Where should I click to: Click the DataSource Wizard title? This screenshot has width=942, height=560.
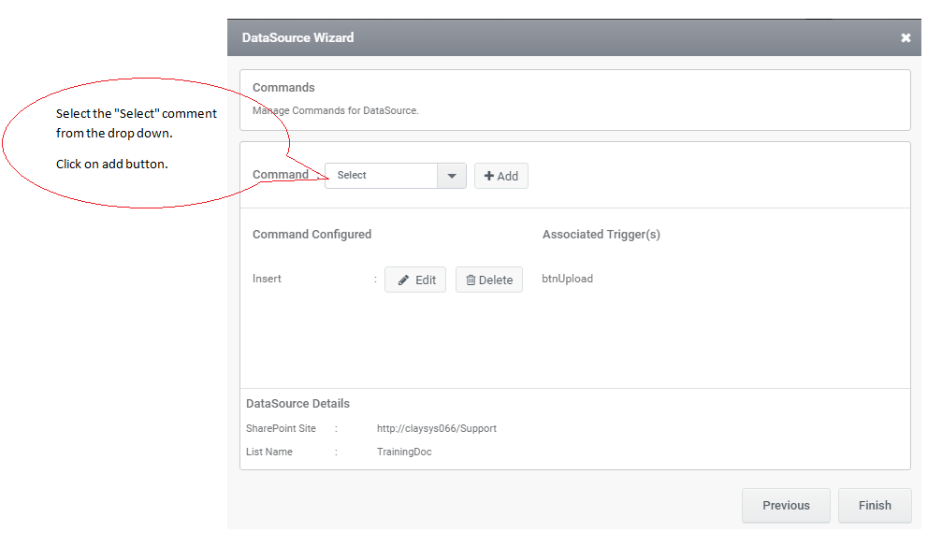tap(298, 37)
